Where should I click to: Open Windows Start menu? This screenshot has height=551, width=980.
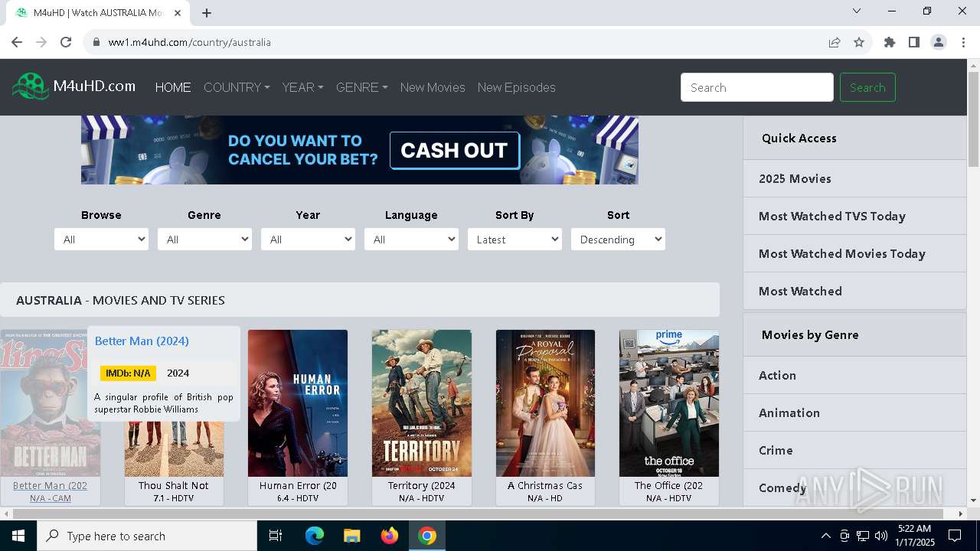pos(18,536)
